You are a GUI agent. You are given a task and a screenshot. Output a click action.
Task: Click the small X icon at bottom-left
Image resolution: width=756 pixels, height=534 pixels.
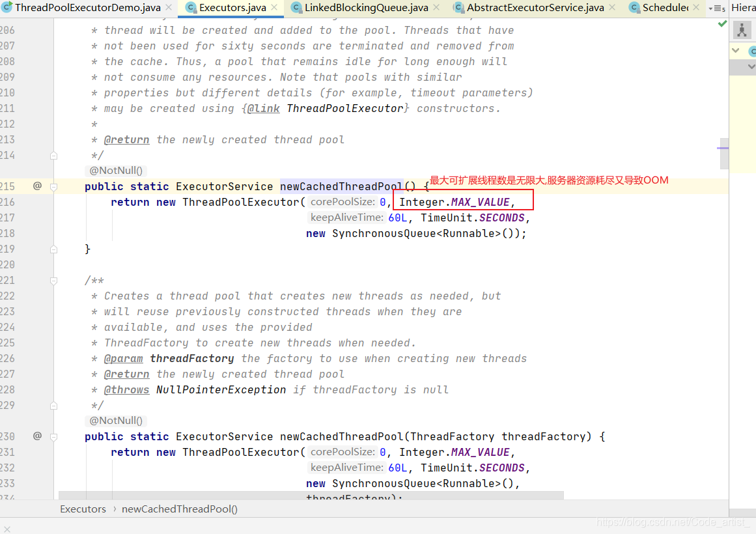click(x=7, y=529)
